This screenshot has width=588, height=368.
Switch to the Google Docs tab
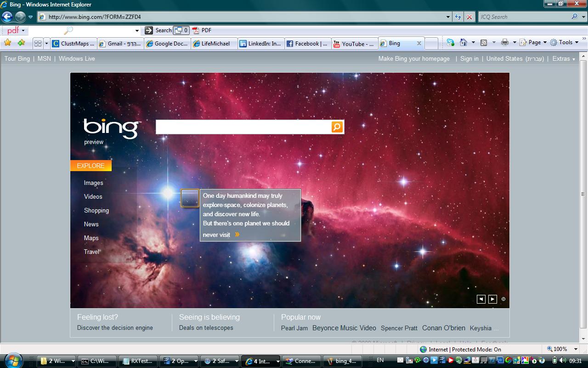pos(167,44)
